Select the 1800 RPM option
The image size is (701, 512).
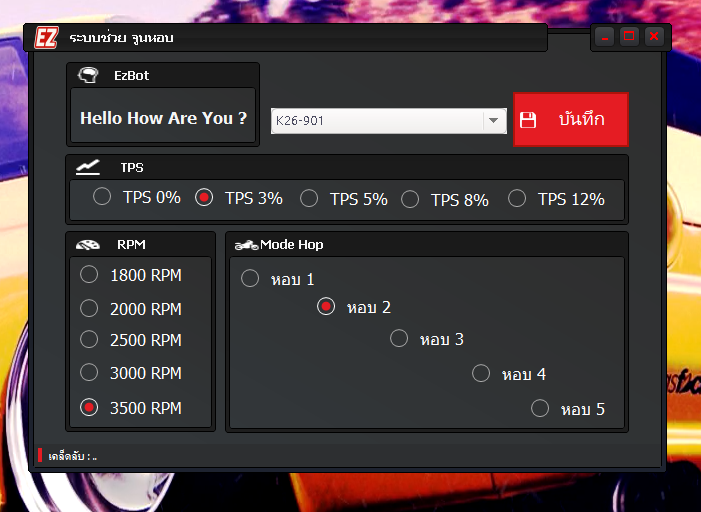(x=89, y=274)
